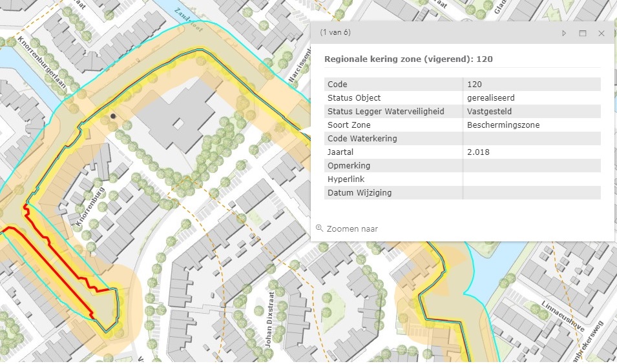The width and height of the screenshot is (617, 364).
Task: Maximize the feature info popup
Action: click(583, 34)
